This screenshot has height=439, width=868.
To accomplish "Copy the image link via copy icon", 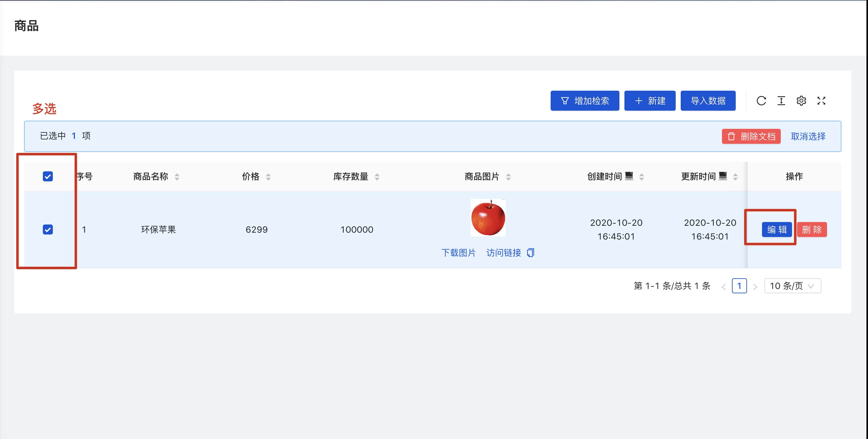I will [x=530, y=253].
